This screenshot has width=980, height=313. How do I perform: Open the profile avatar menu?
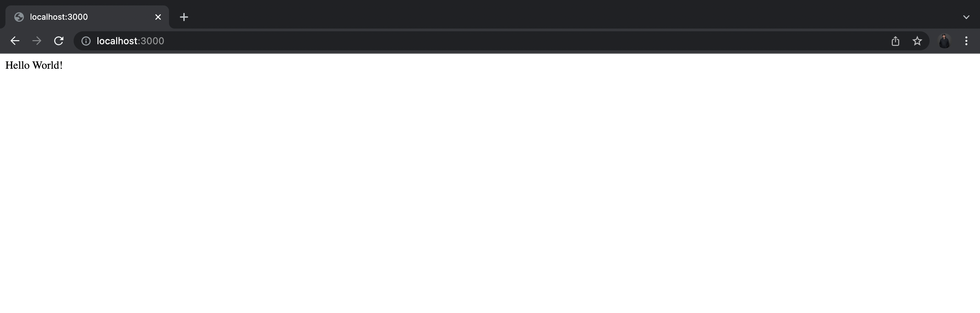tap(944, 41)
